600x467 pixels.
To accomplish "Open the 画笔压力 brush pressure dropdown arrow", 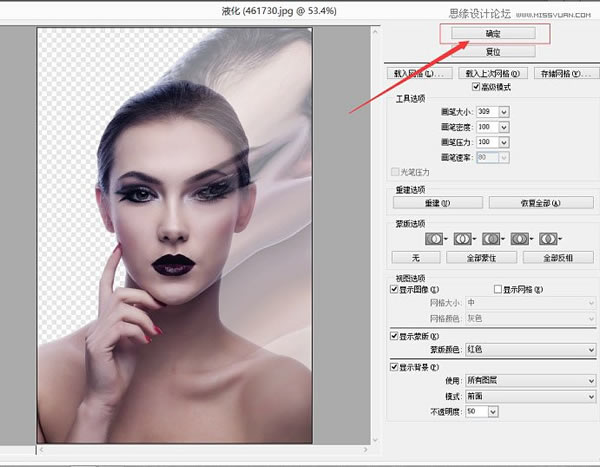I will click(x=504, y=142).
